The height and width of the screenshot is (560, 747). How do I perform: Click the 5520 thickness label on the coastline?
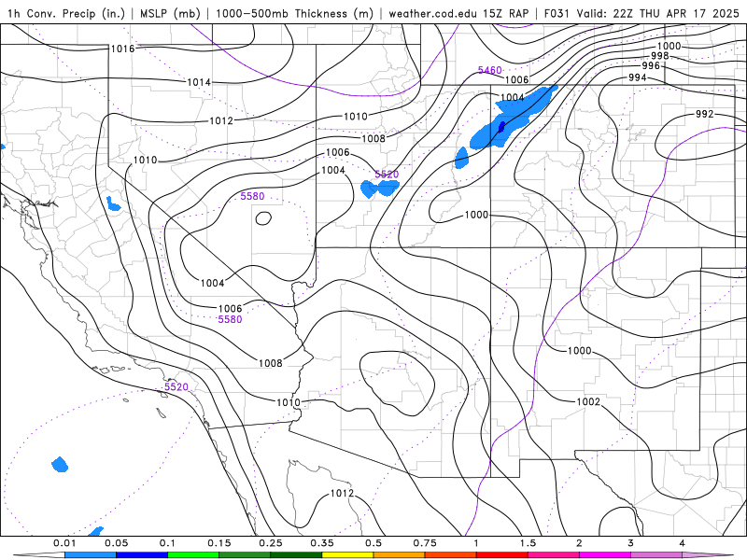click(x=176, y=386)
